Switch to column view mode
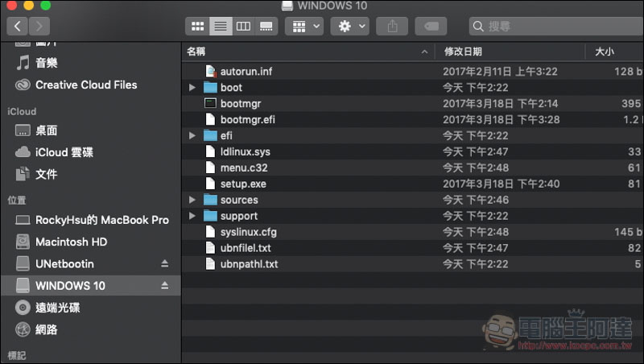 coord(243,27)
